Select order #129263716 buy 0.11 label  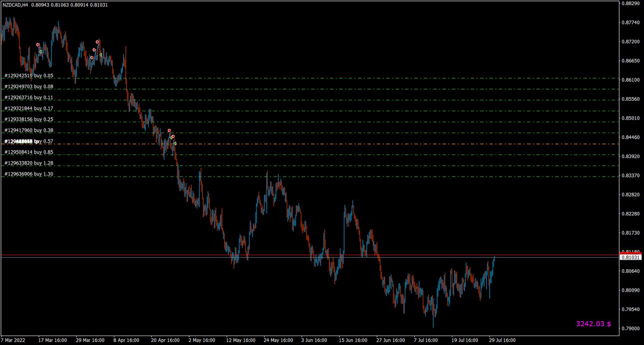(29, 98)
